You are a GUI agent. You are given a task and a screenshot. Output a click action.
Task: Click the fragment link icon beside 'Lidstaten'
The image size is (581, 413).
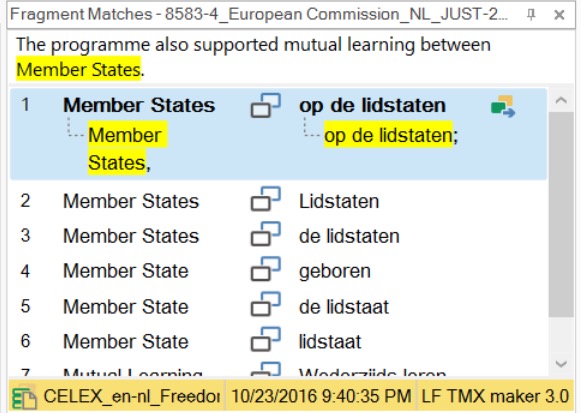[x=266, y=199]
